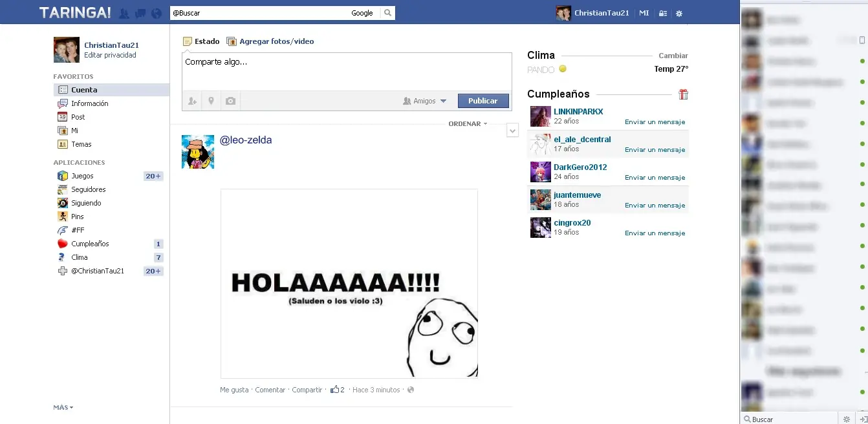
Task: Open the HOLAAAAAA meme image
Action: pyautogui.click(x=349, y=283)
